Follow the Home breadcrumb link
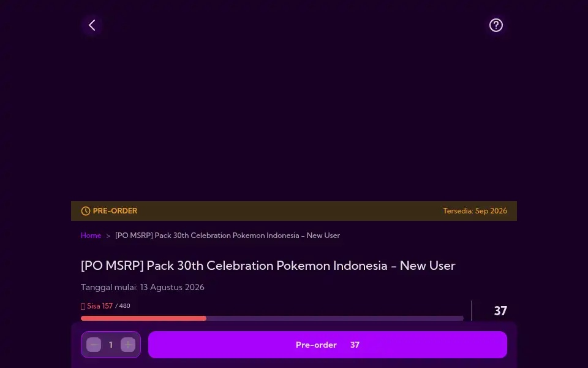 coord(91,236)
